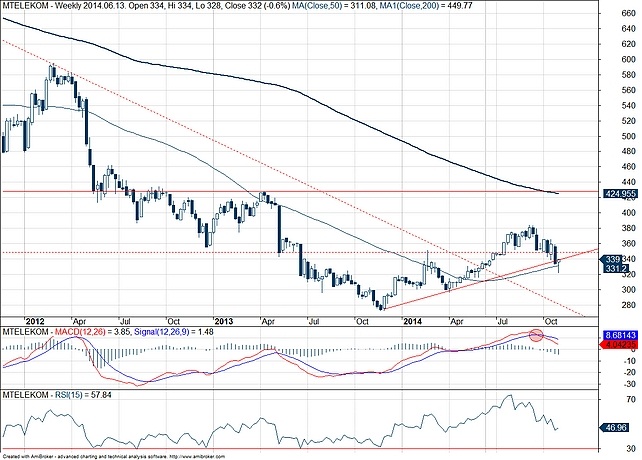Click the 600 price axis label
This screenshot has height=460, width=642.
coord(628,60)
